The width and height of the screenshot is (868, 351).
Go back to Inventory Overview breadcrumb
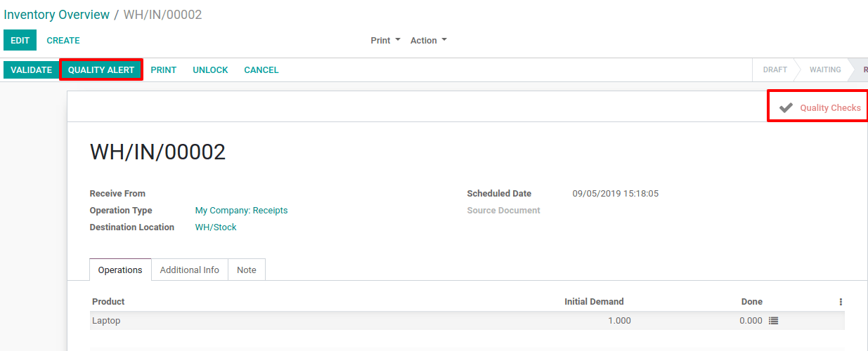coord(57,15)
